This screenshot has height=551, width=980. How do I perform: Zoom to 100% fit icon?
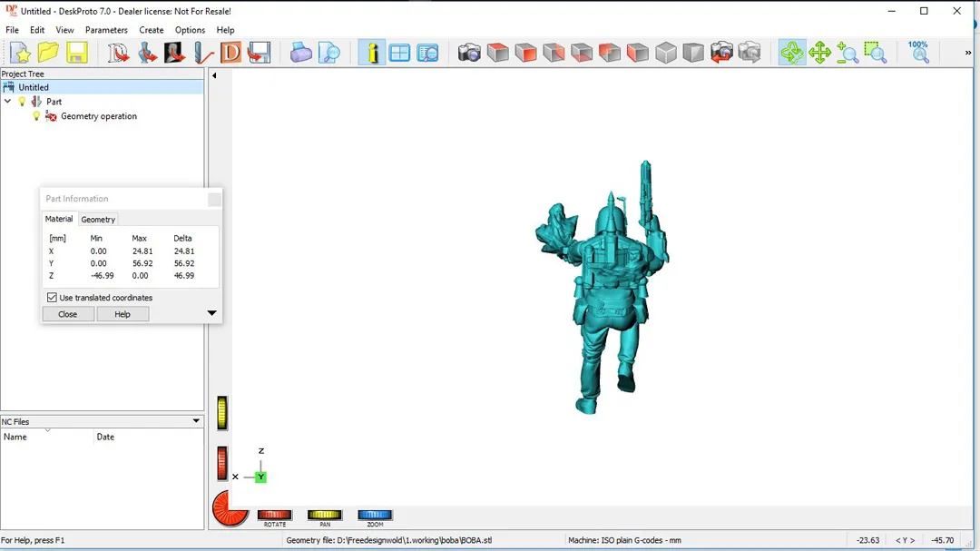click(918, 53)
